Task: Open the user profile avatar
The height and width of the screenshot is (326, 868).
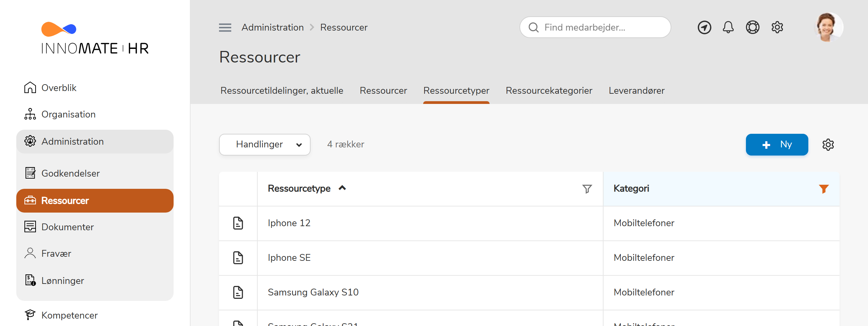Action: coord(828,27)
